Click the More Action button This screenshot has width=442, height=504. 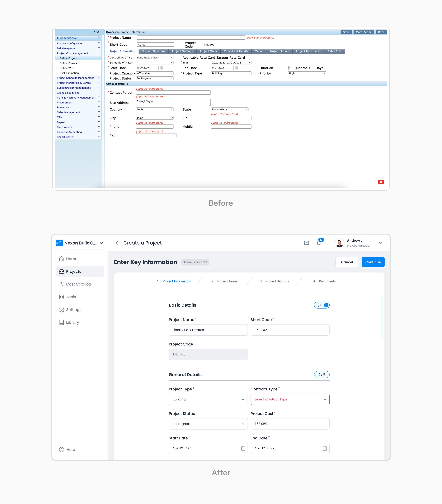(364, 32)
